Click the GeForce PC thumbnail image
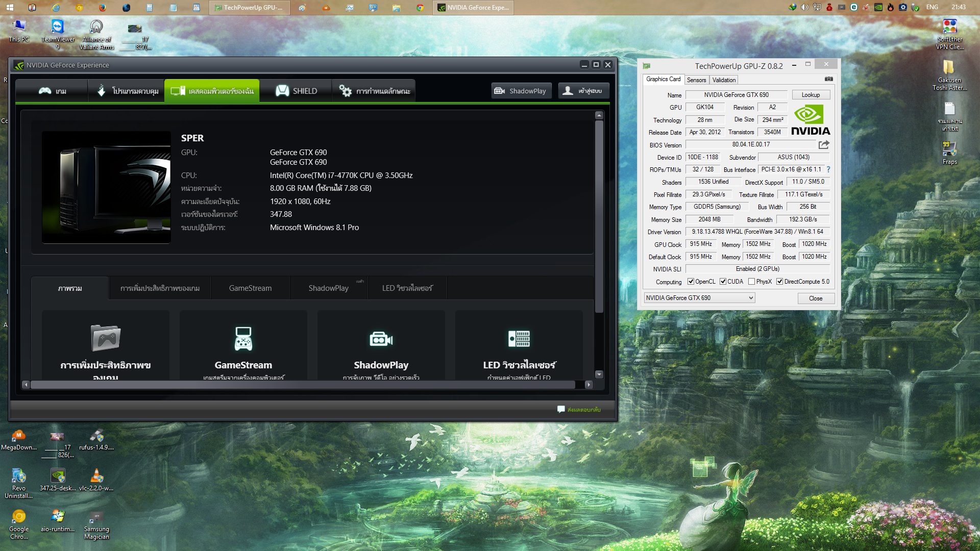This screenshot has width=980, height=551. click(106, 187)
